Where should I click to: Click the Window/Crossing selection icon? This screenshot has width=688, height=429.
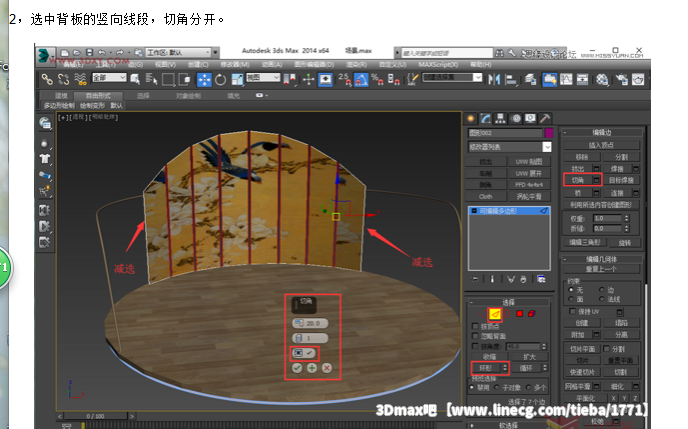185,79
